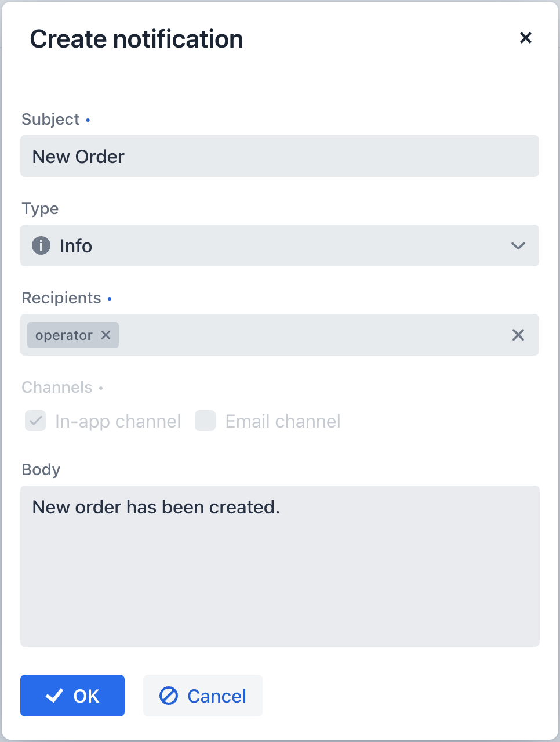The width and height of the screenshot is (560, 742).
Task: Click the Create notification dialog title
Action: coord(136,38)
